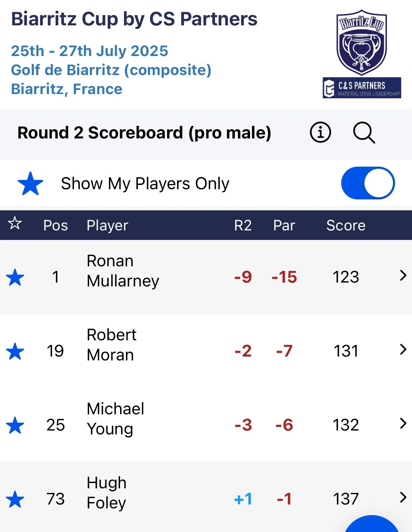Screen dimensions: 412x532
Task: Tap the Pos column header
Action: (55, 225)
